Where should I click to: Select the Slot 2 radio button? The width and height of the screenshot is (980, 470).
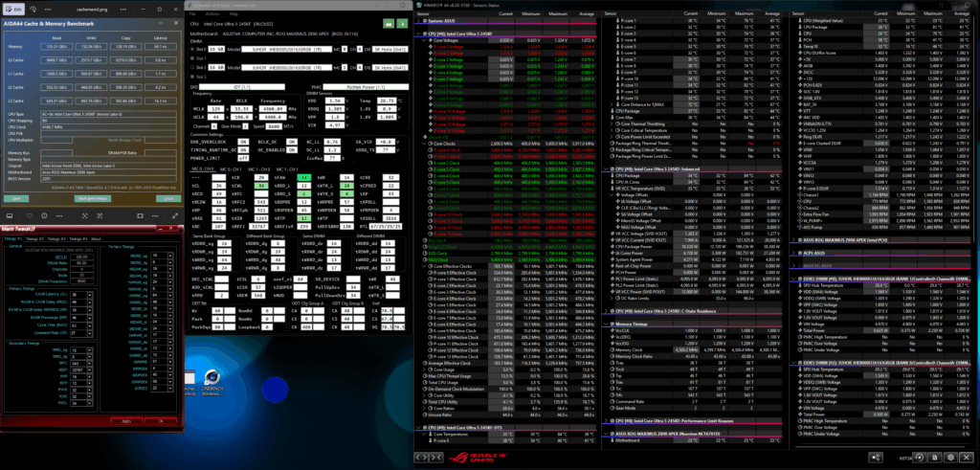point(191,68)
